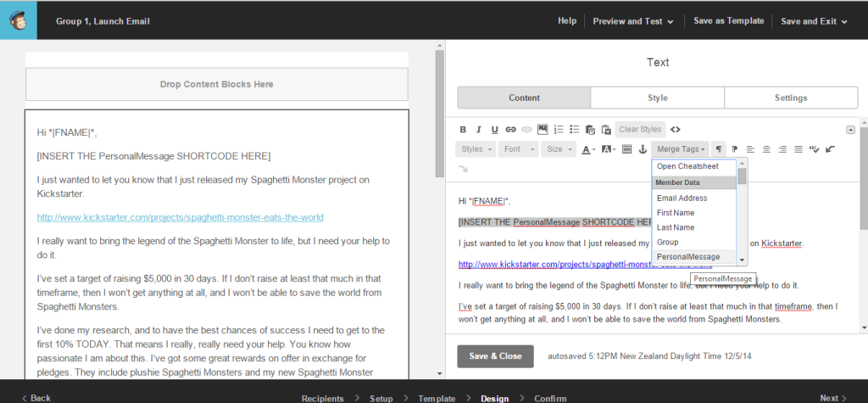
Task: Insert an anchor
Action: pyautogui.click(x=643, y=149)
